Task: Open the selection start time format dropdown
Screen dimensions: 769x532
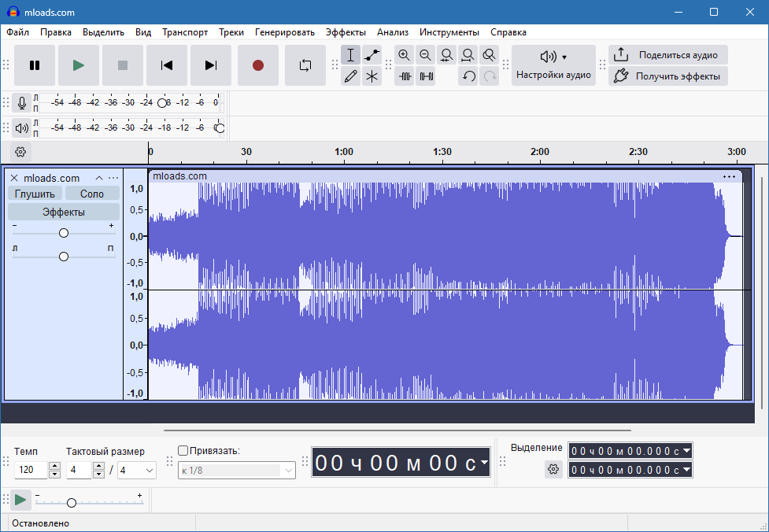Action: (x=686, y=451)
